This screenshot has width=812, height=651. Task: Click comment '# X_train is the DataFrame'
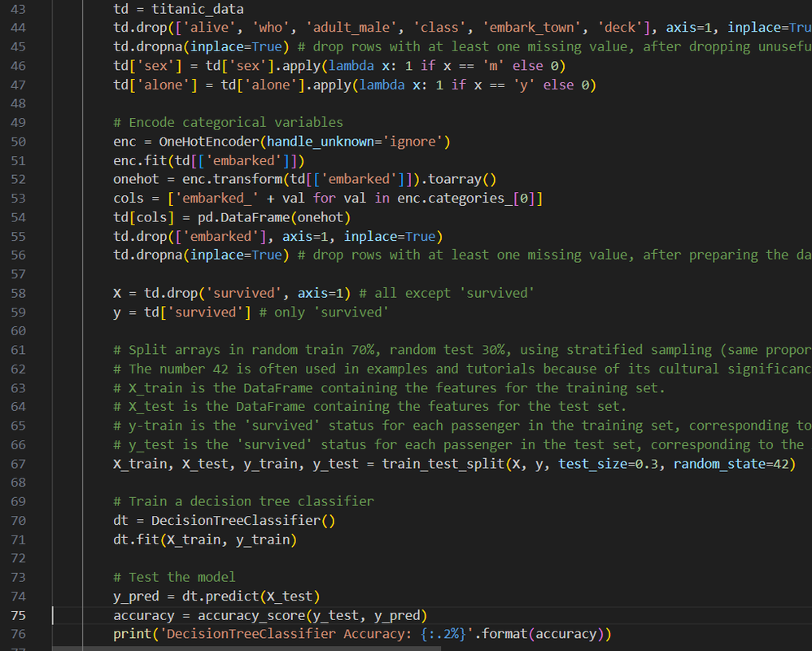(x=389, y=388)
